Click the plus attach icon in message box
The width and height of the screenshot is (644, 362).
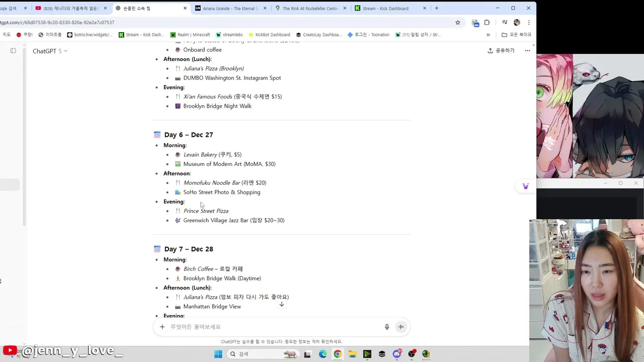click(162, 327)
